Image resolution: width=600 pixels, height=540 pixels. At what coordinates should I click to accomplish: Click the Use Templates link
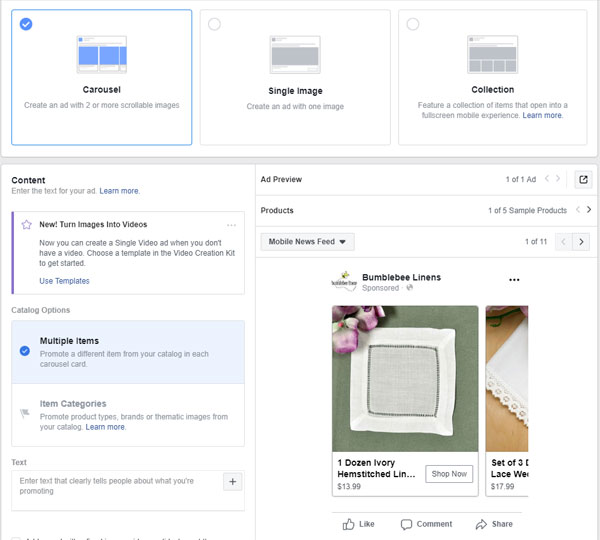point(64,281)
